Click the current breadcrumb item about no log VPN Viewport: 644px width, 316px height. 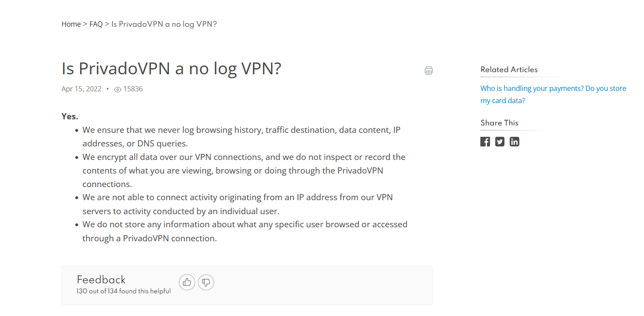click(x=164, y=24)
